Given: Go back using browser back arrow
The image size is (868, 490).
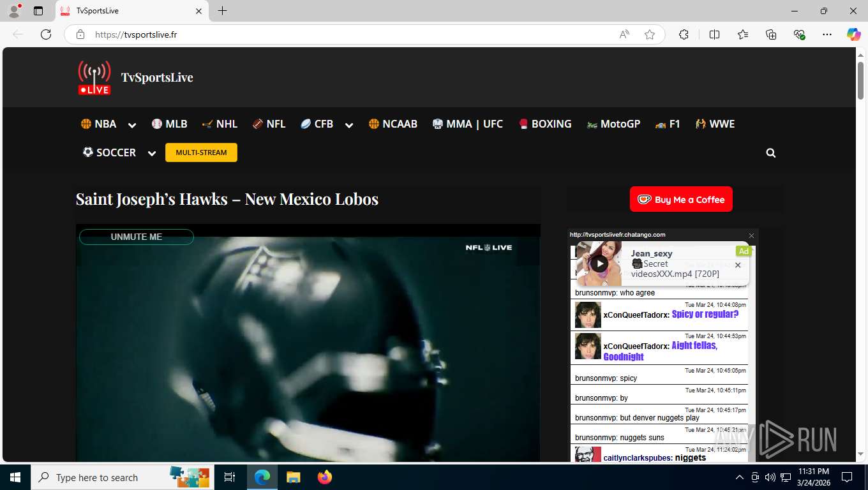Looking at the screenshot, I should coord(18,34).
